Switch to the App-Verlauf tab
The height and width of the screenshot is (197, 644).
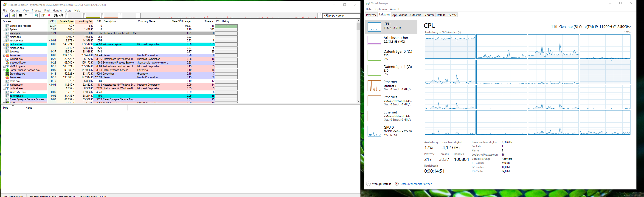[399, 15]
